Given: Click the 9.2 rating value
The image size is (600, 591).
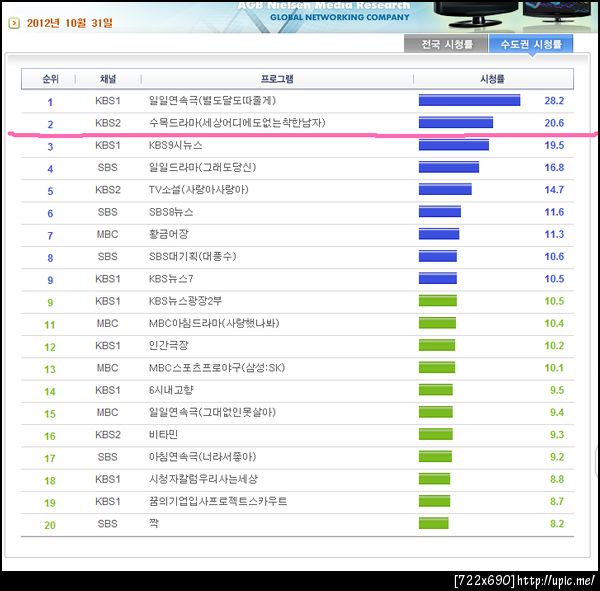Looking at the screenshot, I should [x=557, y=457].
